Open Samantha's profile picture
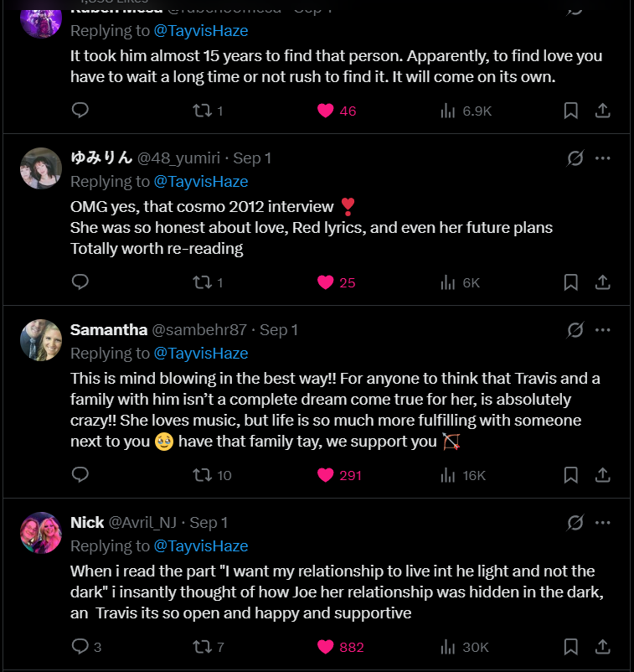This screenshot has width=634, height=672. tap(41, 340)
